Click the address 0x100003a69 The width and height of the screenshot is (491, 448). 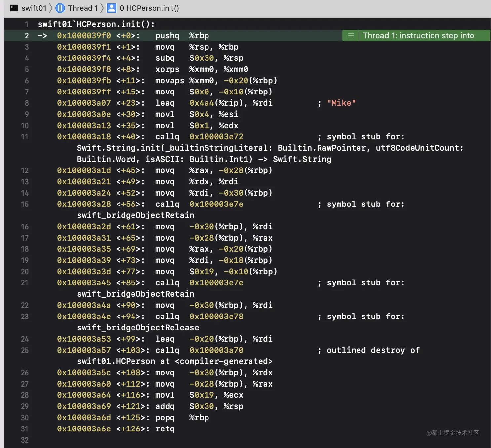(x=84, y=406)
